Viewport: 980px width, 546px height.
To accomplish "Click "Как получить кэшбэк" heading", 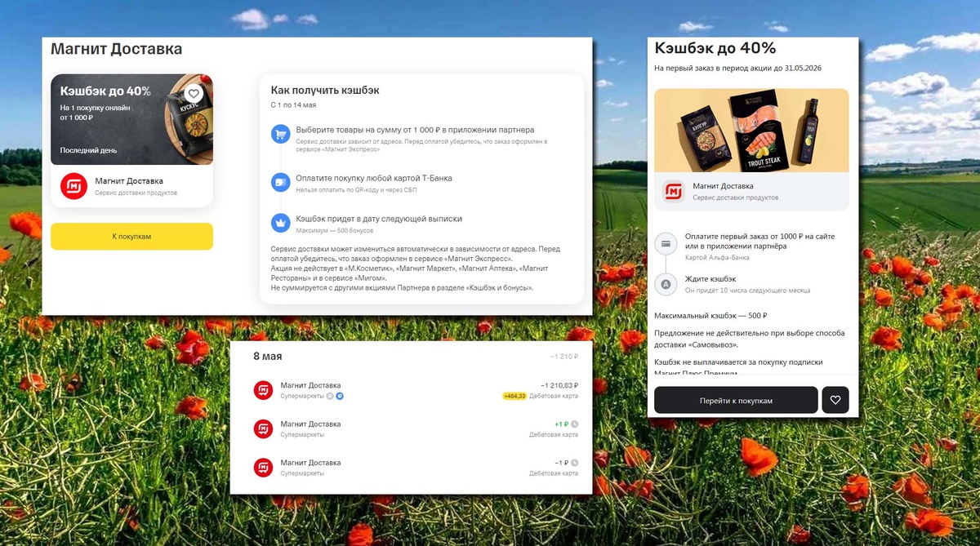I will (325, 90).
